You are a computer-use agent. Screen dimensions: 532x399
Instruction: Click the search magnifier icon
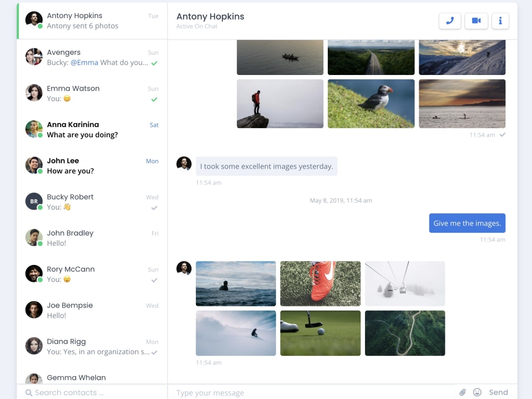[x=29, y=393]
